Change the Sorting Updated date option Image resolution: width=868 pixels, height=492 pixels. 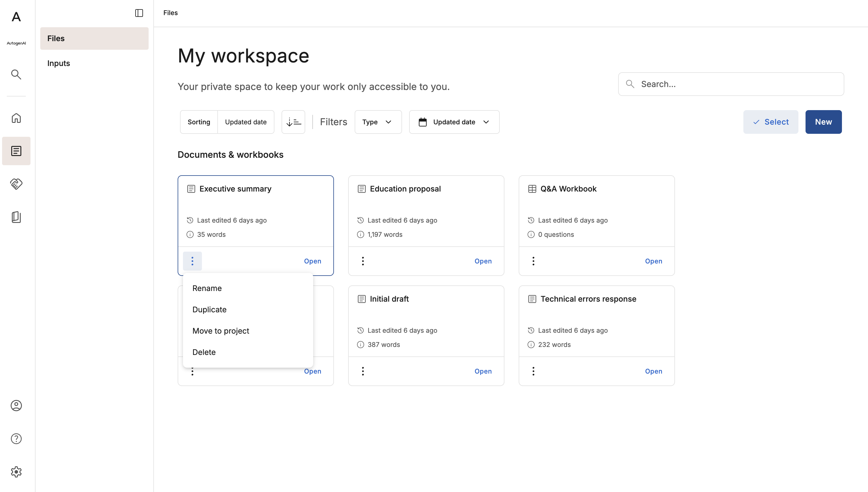click(246, 122)
